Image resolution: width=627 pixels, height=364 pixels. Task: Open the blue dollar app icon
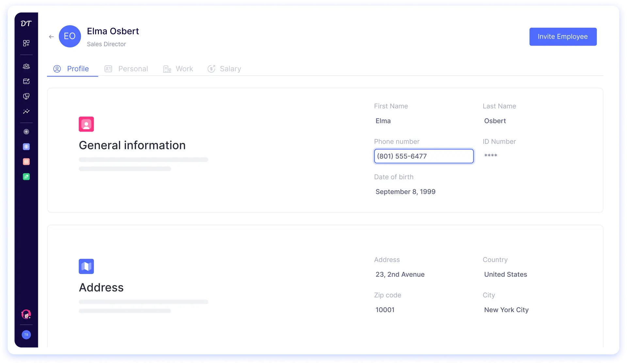click(26, 147)
